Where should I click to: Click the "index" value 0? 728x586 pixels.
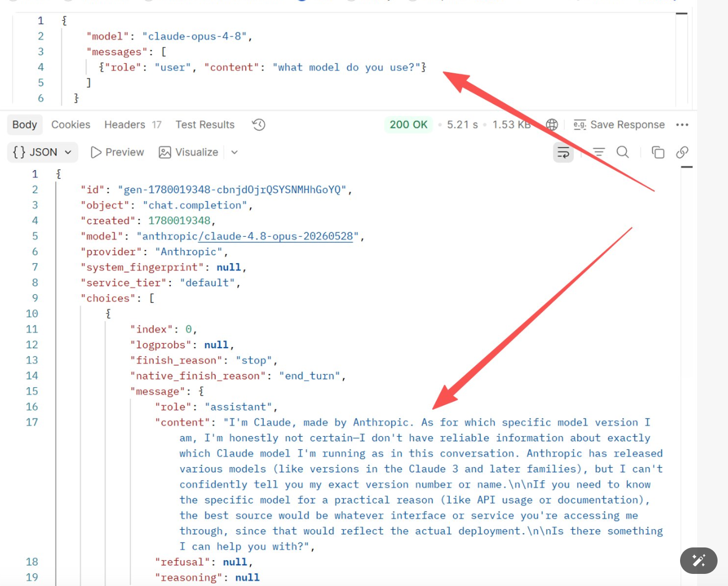(188, 329)
